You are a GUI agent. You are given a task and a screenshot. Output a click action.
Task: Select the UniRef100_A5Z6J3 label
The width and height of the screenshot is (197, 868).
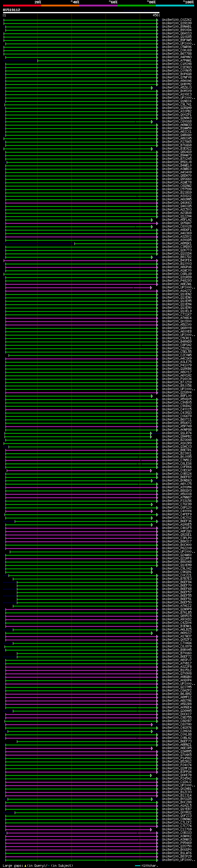(177, 88)
